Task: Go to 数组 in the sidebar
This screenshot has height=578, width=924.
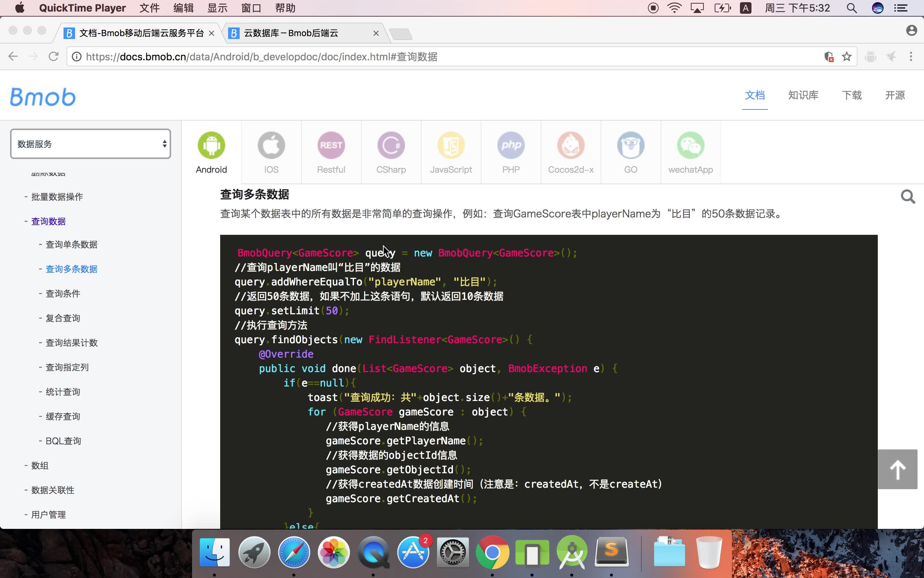Action: point(40,466)
